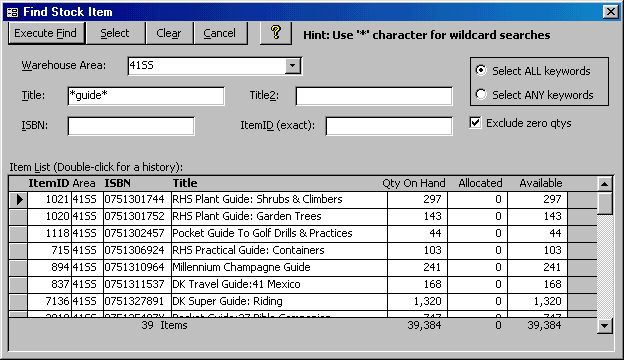The image size is (624, 360).
Task: Click Pocket Guide To Golf Drills & Practices
Action: 262,234
